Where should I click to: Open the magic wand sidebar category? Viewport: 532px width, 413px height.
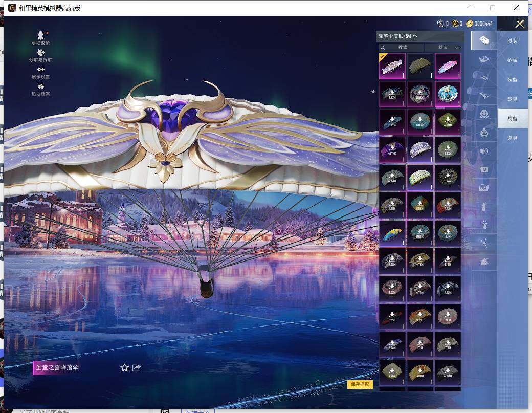484,243
